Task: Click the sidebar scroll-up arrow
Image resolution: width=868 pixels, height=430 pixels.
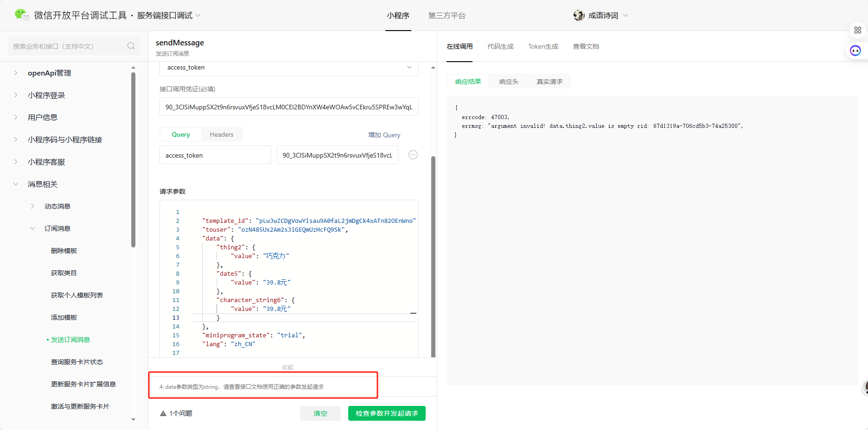Action: (134, 68)
